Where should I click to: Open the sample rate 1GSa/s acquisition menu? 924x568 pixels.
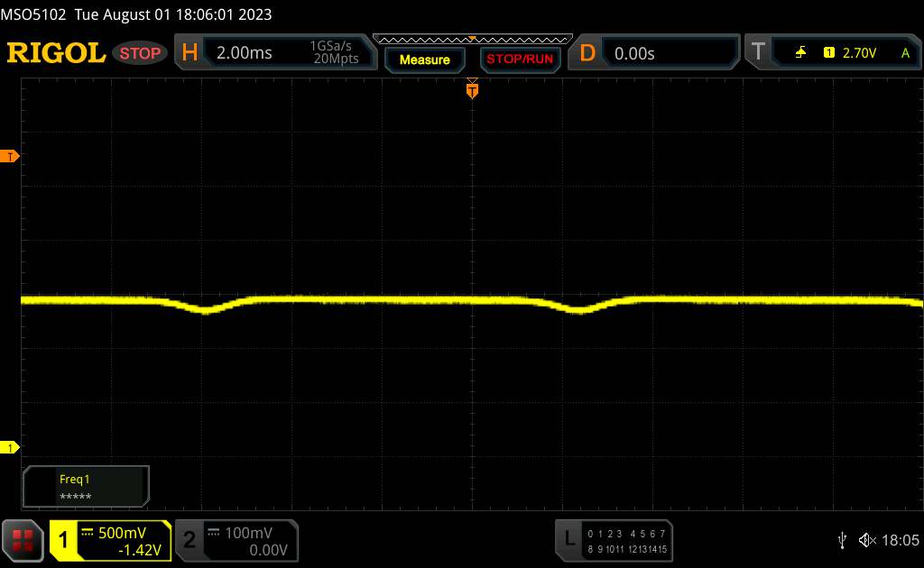334,53
